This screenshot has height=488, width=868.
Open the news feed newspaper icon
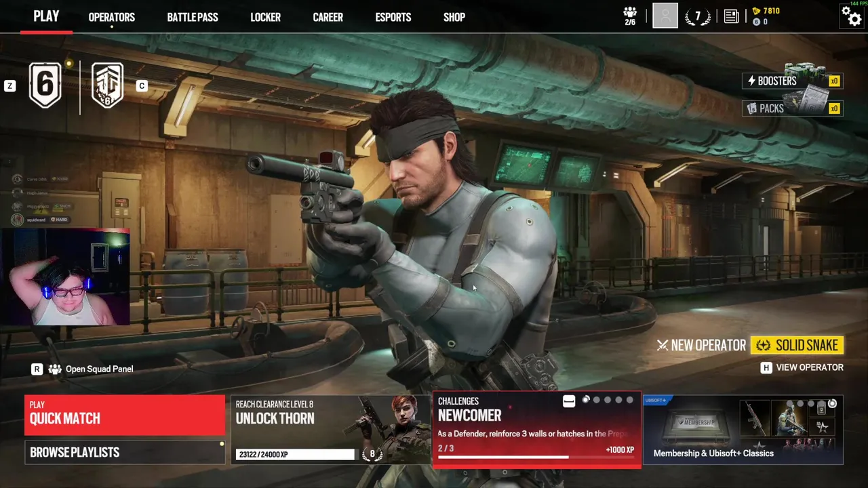point(731,16)
